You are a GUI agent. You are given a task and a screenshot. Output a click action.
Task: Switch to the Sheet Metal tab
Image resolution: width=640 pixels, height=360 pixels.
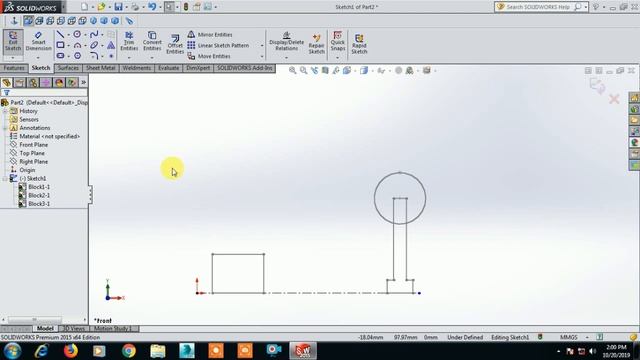click(100, 68)
